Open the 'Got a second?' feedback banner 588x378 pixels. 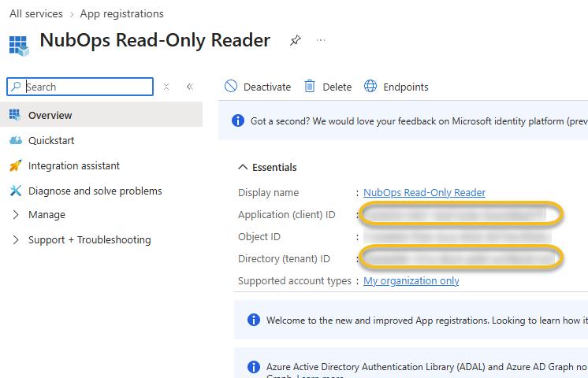[x=403, y=120]
